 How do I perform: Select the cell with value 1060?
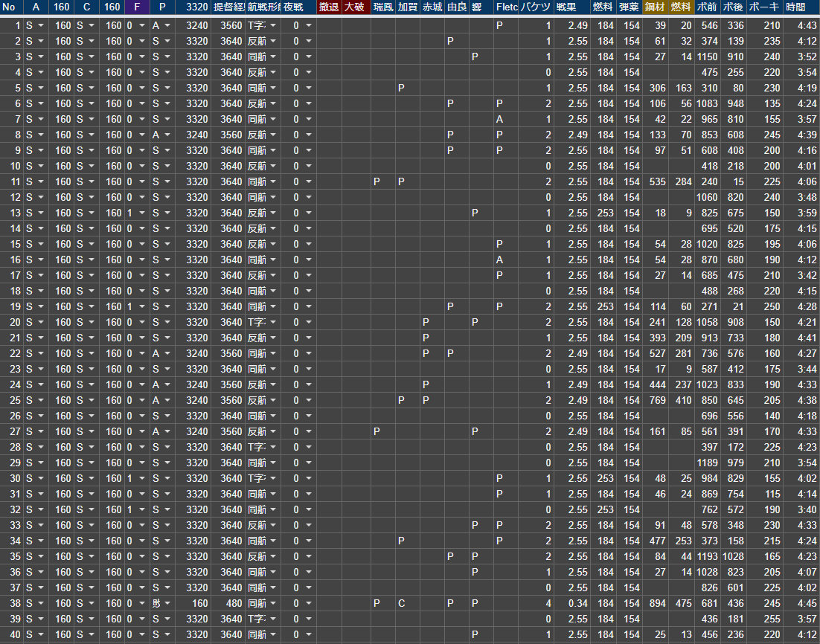(x=707, y=198)
